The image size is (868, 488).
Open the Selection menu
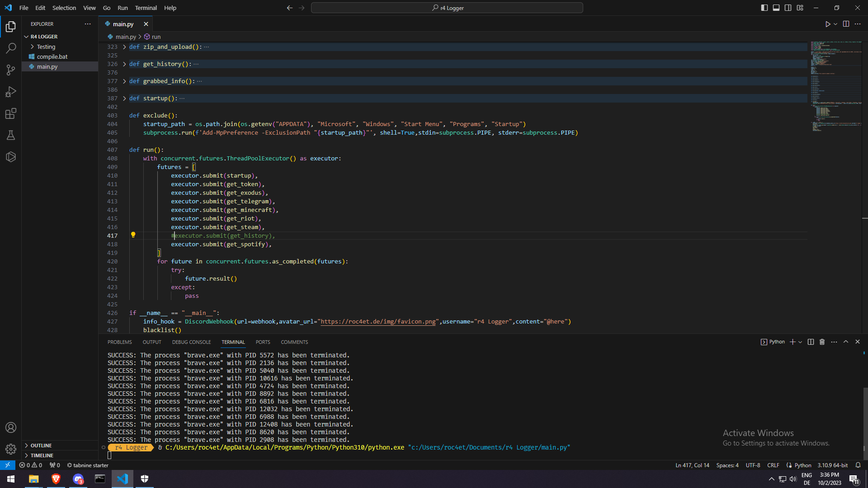[64, 8]
